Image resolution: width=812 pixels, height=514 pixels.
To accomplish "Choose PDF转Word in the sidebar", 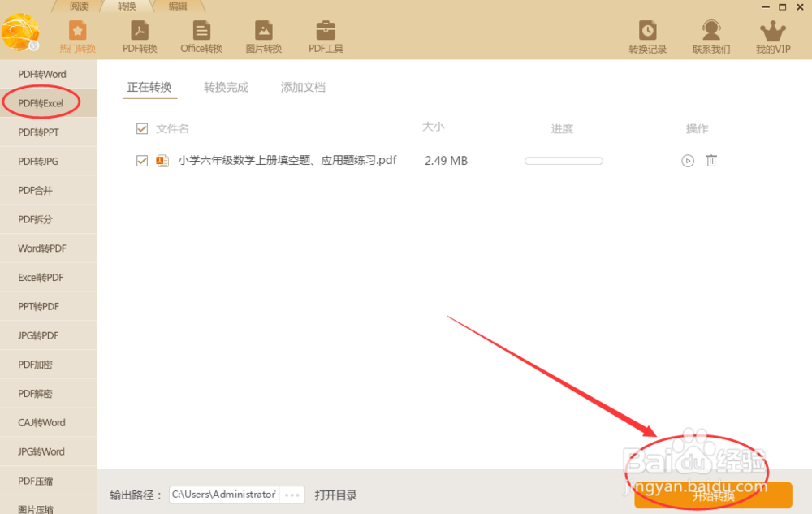I will (x=49, y=74).
